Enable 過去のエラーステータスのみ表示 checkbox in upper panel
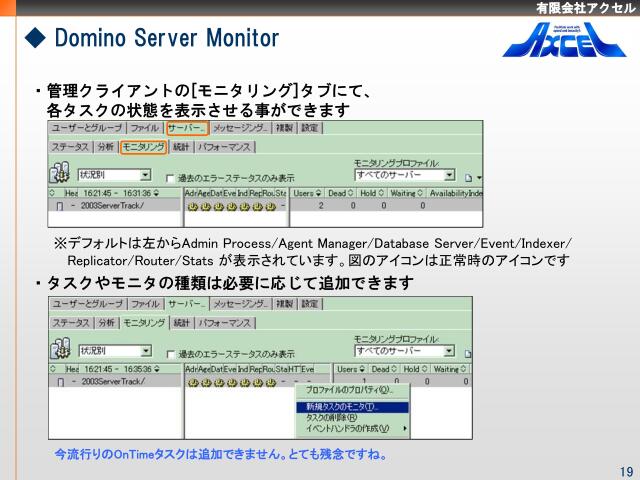 click(170, 177)
